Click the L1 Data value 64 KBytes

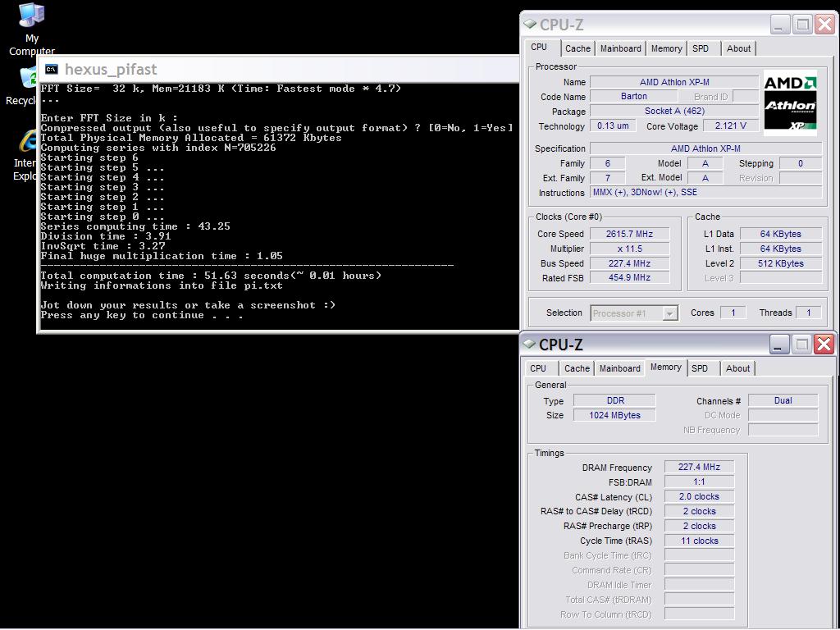(x=781, y=234)
